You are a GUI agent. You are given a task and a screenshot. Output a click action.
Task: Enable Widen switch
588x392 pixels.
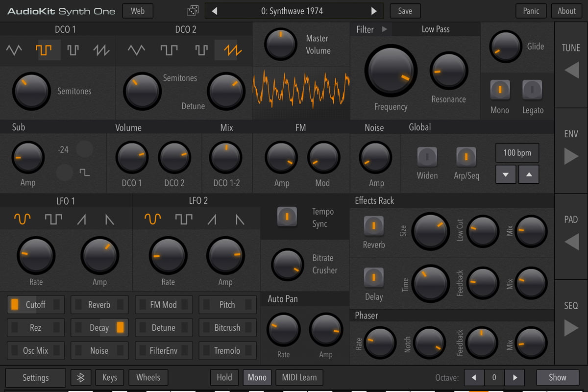point(427,157)
